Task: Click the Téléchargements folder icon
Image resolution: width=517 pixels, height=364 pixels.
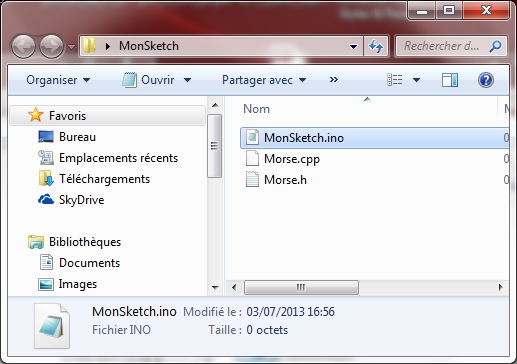Action: [x=46, y=178]
